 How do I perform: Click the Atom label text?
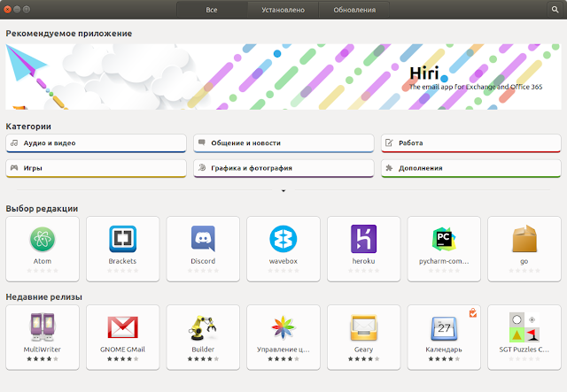tap(43, 261)
